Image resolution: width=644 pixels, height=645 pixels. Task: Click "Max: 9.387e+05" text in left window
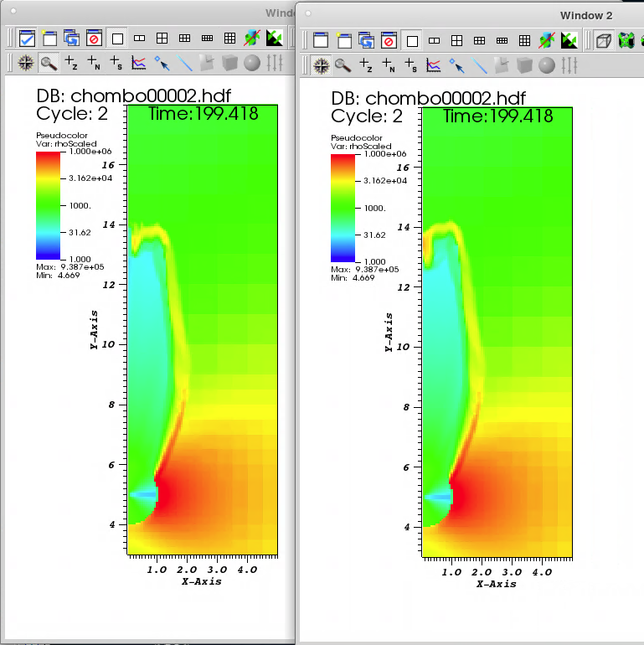tap(70, 267)
